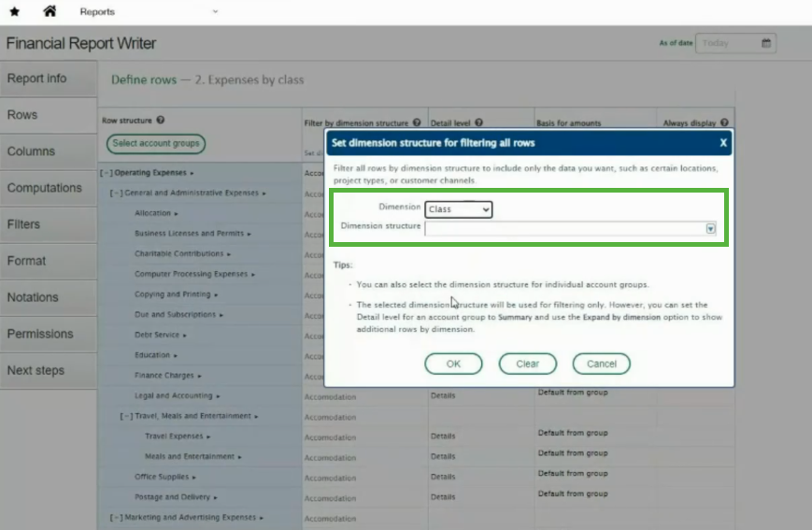Viewport: 812px width, 530px height.
Task: Click the Clear button
Action: click(x=527, y=364)
